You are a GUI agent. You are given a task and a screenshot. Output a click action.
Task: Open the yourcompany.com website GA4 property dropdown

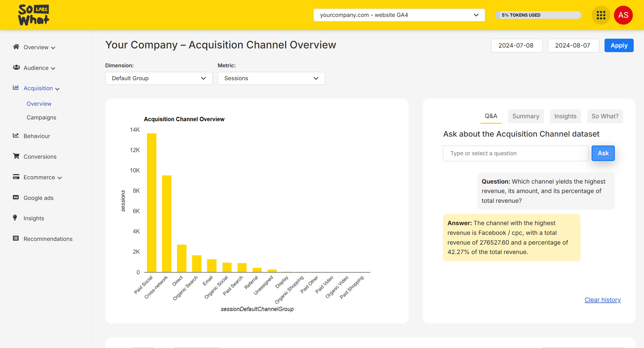[399, 15]
